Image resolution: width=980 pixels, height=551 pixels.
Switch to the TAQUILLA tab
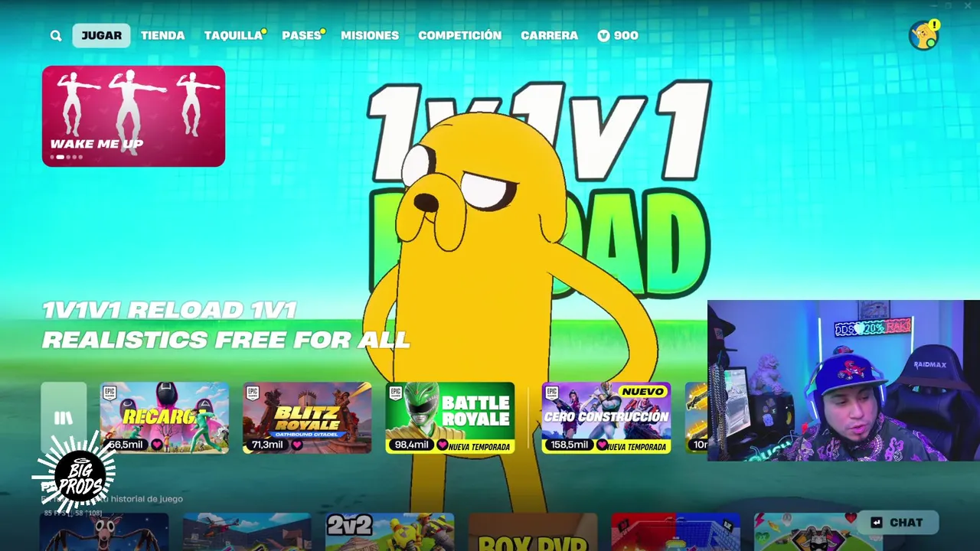tap(233, 36)
